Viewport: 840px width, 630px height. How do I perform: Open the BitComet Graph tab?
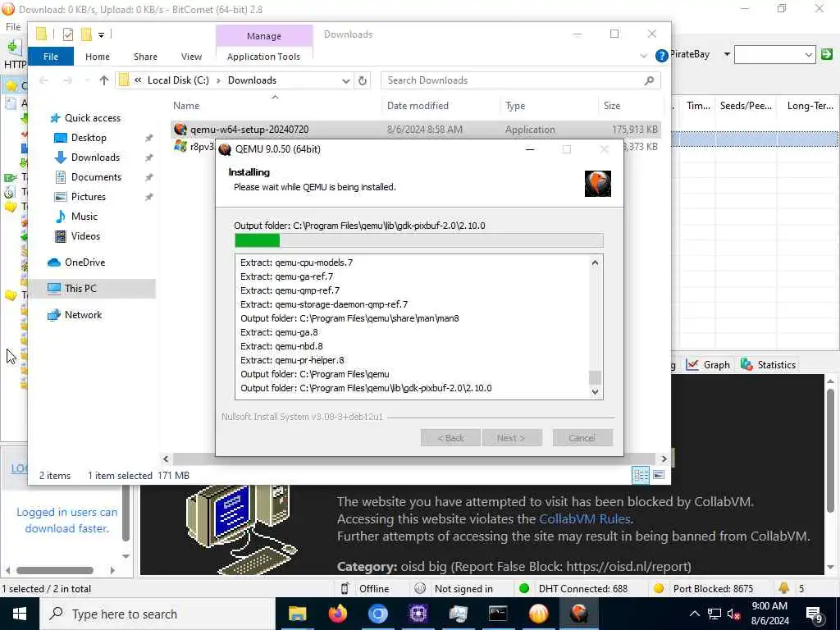coord(708,365)
